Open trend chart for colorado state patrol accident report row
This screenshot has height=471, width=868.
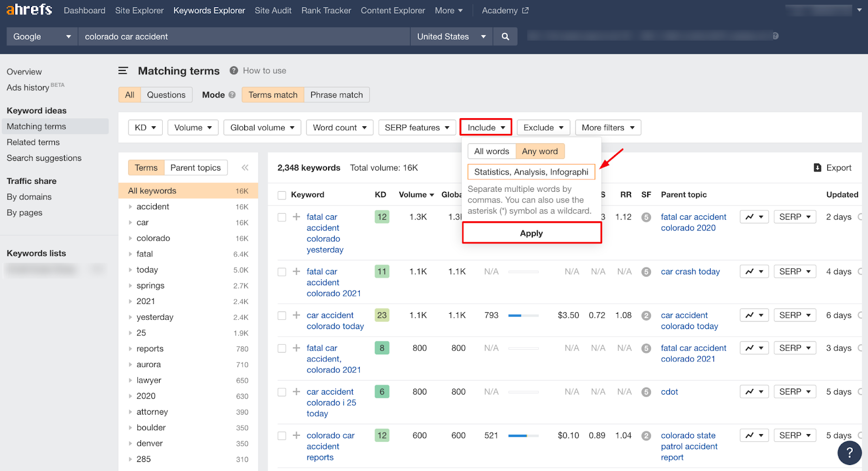pyautogui.click(x=754, y=435)
